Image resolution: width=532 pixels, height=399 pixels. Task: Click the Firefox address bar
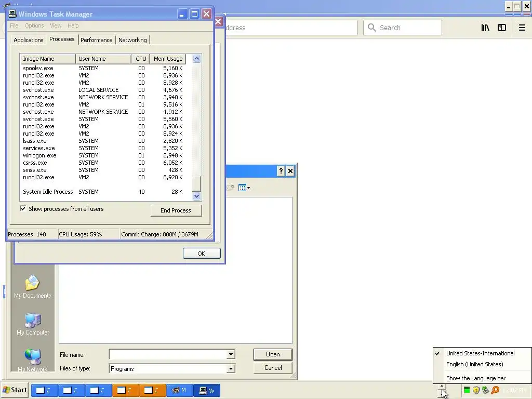292,28
